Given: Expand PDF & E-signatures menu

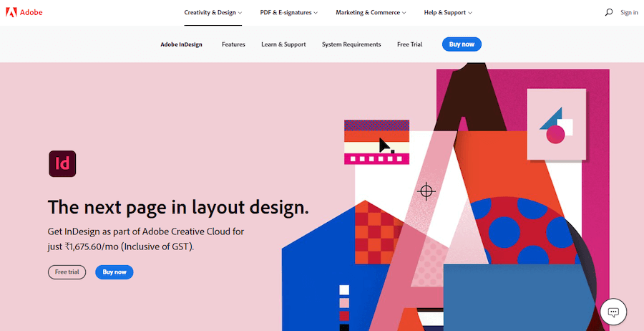Looking at the screenshot, I should click(x=289, y=12).
